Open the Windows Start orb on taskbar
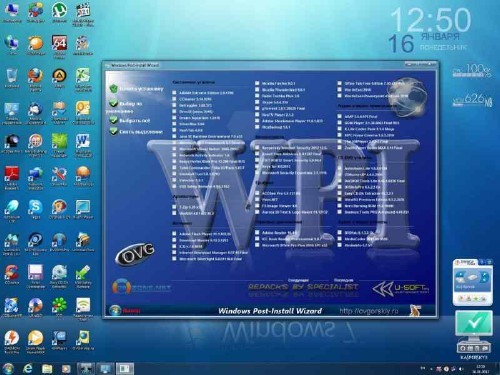This screenshot has height=375, width=500. point(8,368)
